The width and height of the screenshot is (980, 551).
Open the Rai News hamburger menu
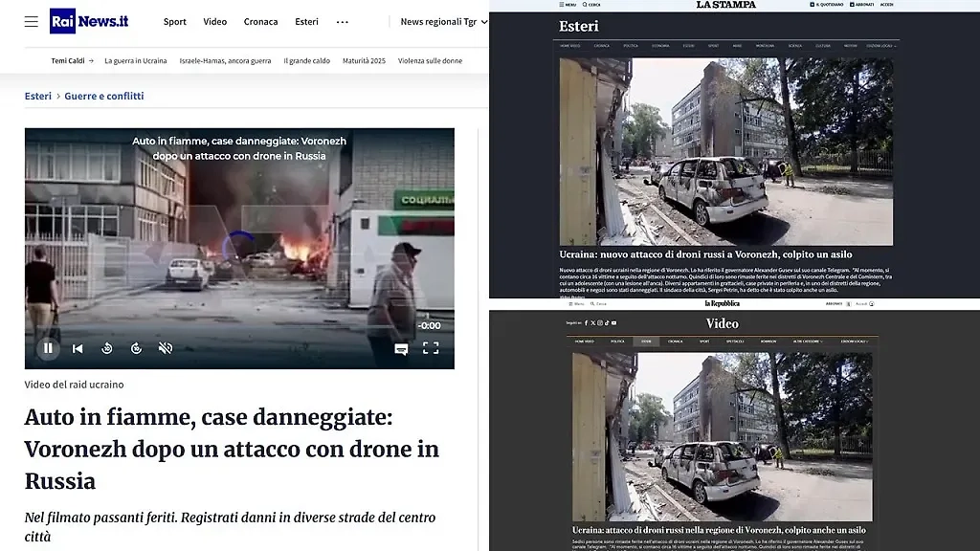pyautogui.click(x=32, y=21)
